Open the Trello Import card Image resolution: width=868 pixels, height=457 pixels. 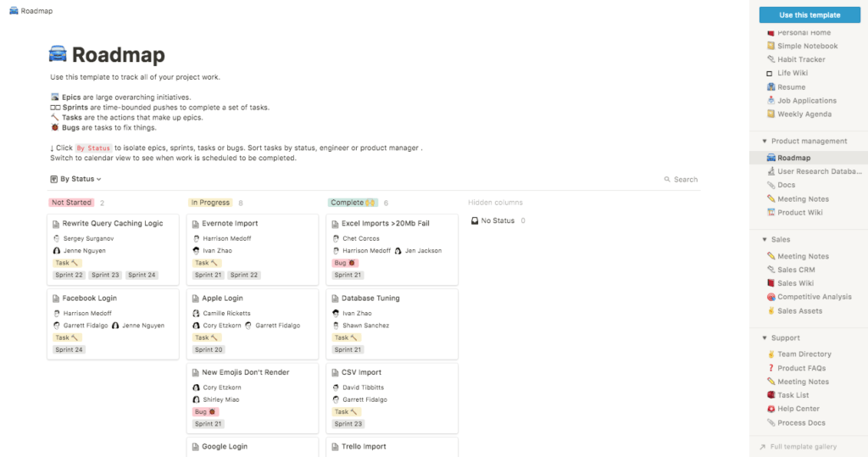pyautogui.click(x=392, y=448)
